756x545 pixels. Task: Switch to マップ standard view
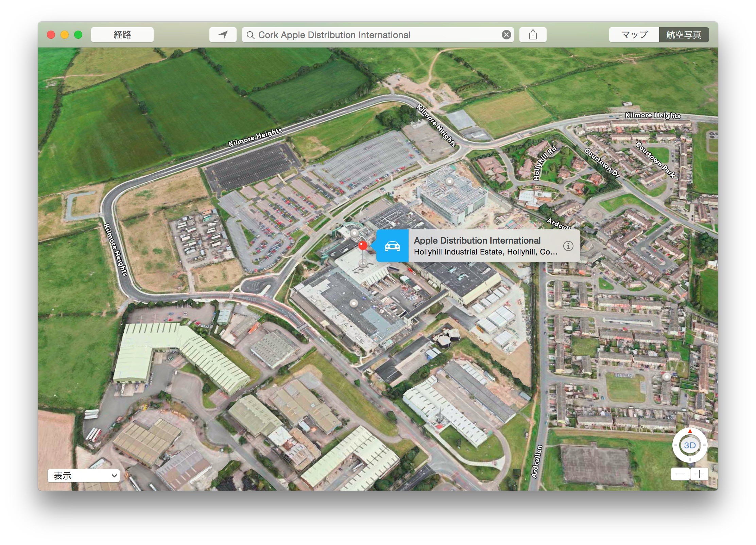pyautogui.click(x=634, y=35)
